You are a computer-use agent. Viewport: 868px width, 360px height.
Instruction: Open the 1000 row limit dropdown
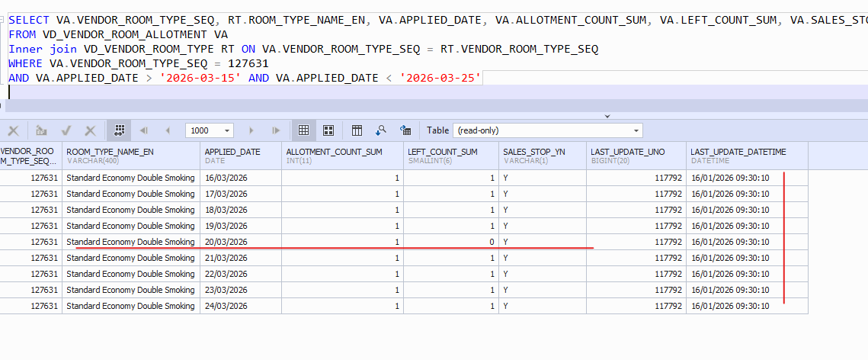click(228, 130)
